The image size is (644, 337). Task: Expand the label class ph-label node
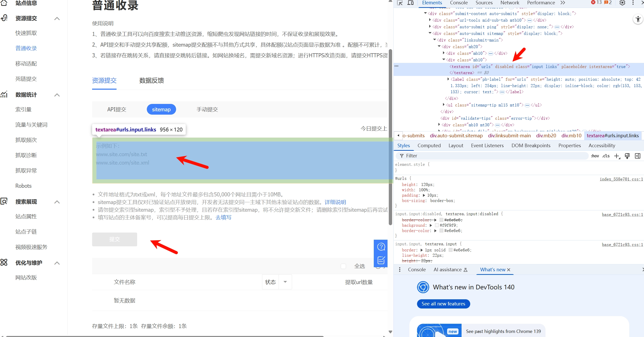(448, 79)
